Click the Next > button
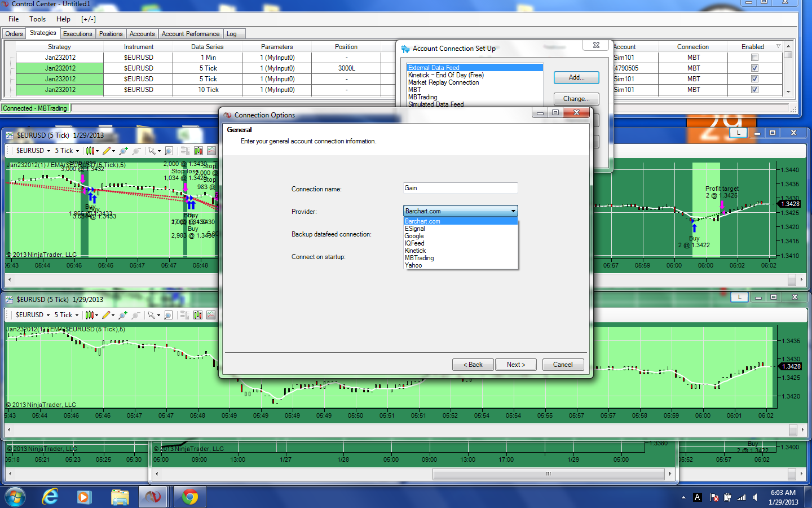This screenshot has width=812, height=508. (516, 365)
